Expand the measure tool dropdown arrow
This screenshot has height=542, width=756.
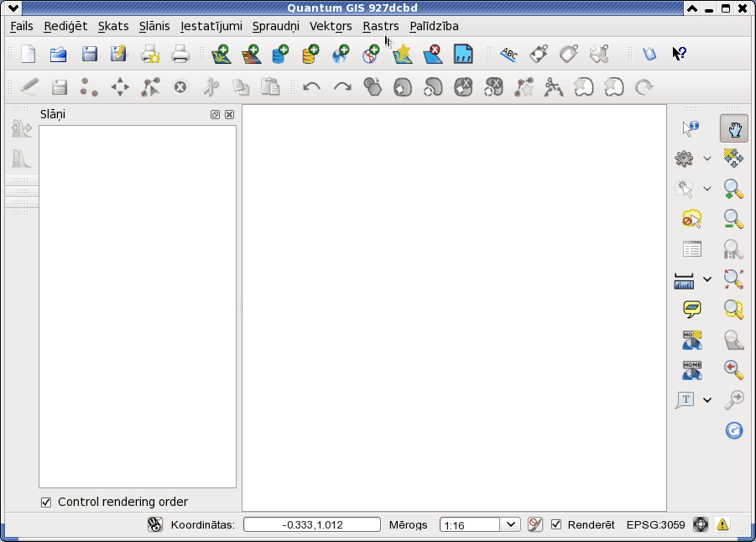(707, 279)
